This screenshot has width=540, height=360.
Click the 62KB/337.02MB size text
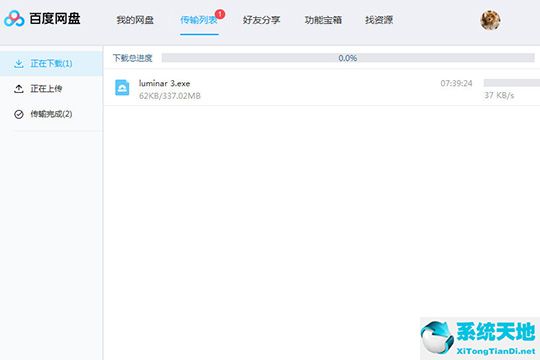click(x=170, y=96)
